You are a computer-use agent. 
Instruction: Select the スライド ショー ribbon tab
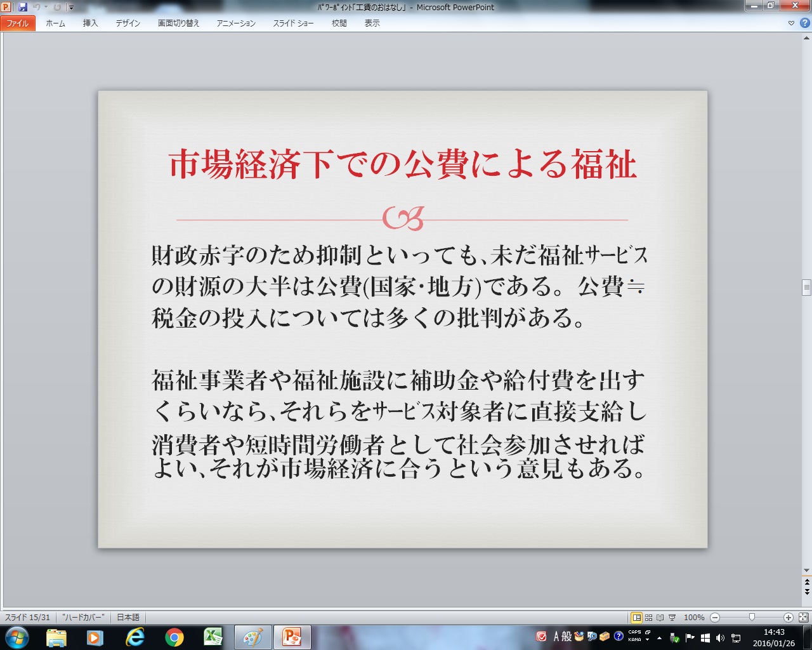pyautogui.click(x=294, y=23)
